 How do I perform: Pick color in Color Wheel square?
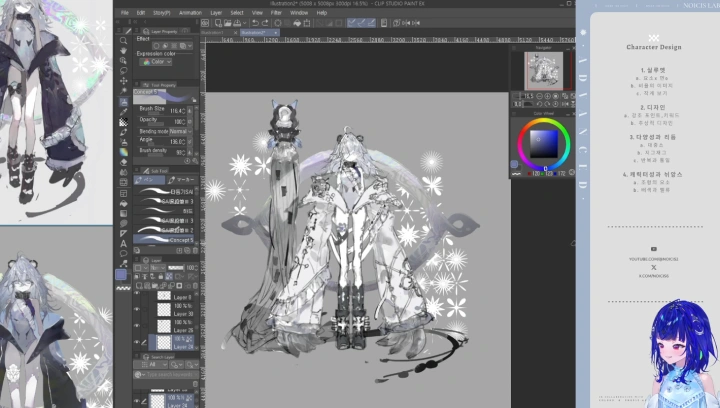(x=544, y=144)
